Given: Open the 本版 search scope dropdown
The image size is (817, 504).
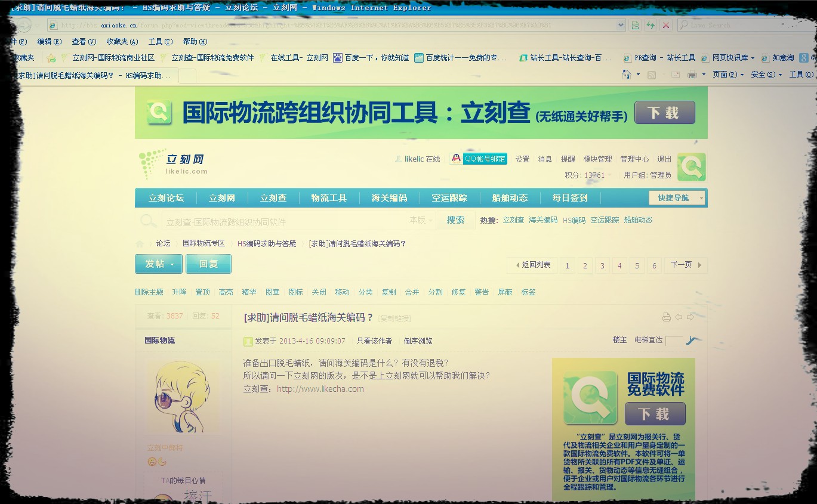Looking at the screenshot, I should (421, 220).
